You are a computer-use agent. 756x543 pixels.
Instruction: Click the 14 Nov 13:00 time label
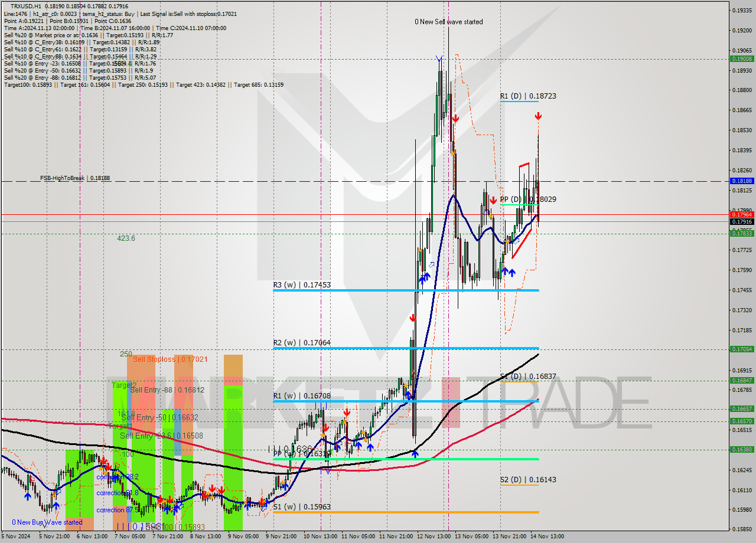(547, 537)
